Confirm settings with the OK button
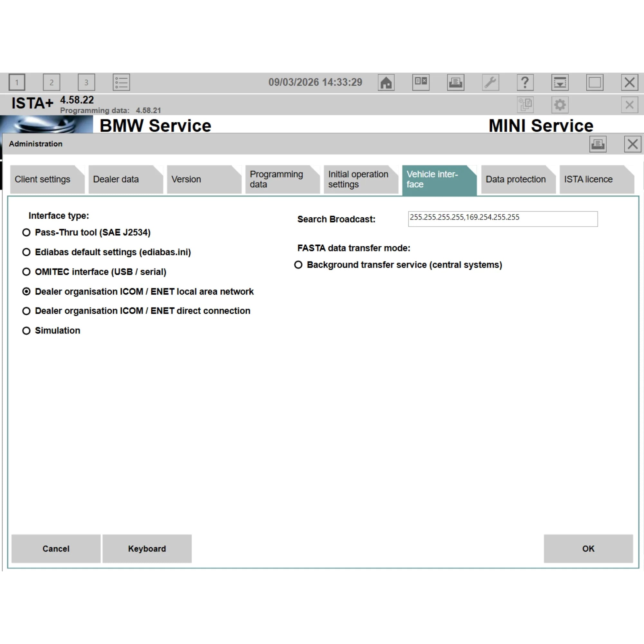The height and width of the screenshot is (644, 644). tap(588, 549)
